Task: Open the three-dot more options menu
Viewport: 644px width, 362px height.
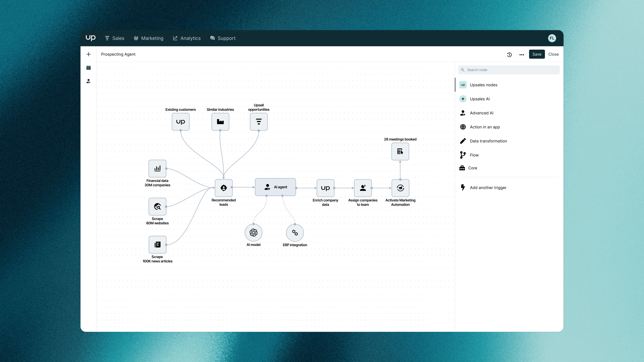Action: click(x=522, y=54)
